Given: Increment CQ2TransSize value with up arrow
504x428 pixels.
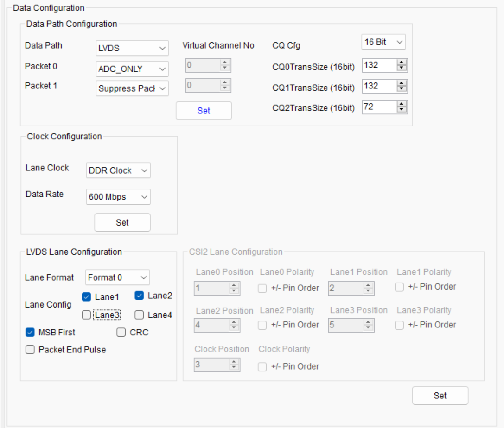Looking at the screenshot, I should (x=402, y=104).
